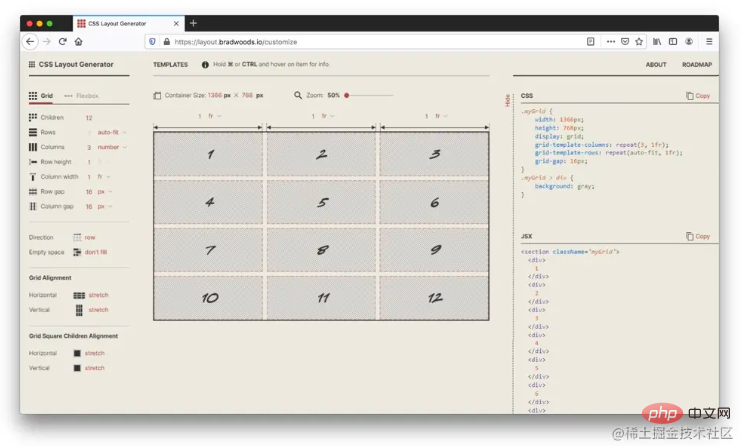
Task: Click container height value 768
Action: coord(247,95)
